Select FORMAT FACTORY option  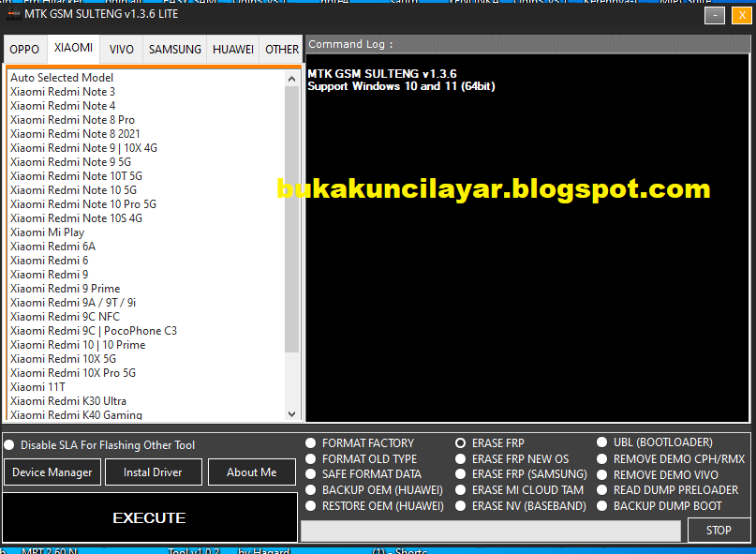pos(362,443)
